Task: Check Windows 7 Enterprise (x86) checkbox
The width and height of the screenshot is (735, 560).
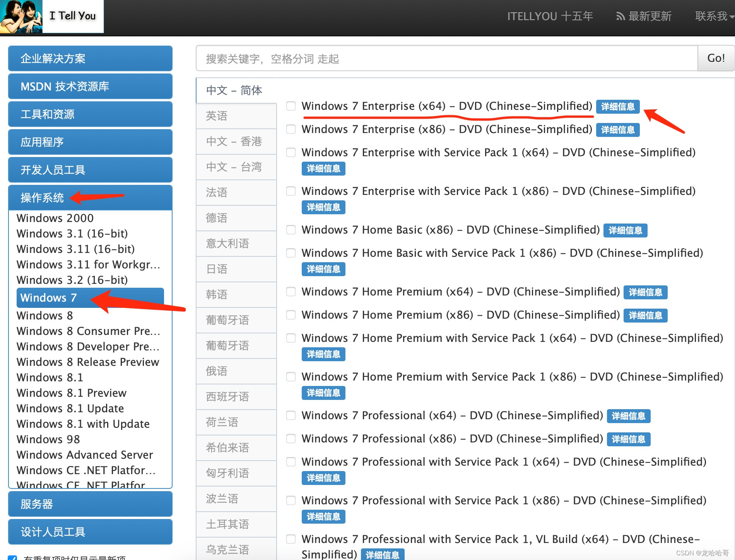Action: tap(291, 129)
